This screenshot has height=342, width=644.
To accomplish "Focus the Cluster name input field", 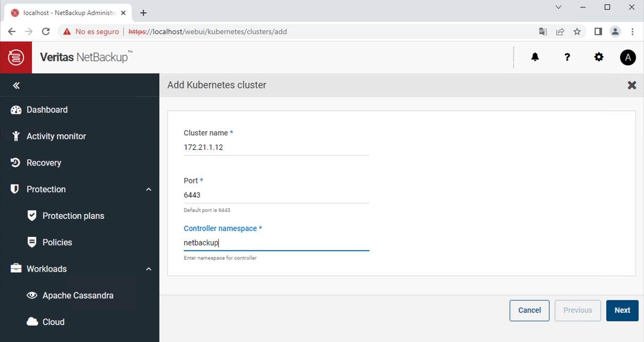I will [276, 147].
